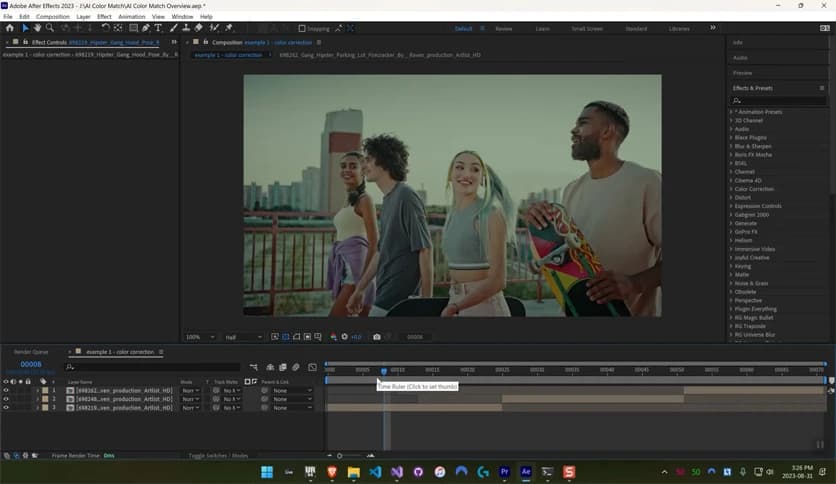The height and width of the screenshot is (484, 836).
Task: Select the Pen tool
Action: (146, 28)
